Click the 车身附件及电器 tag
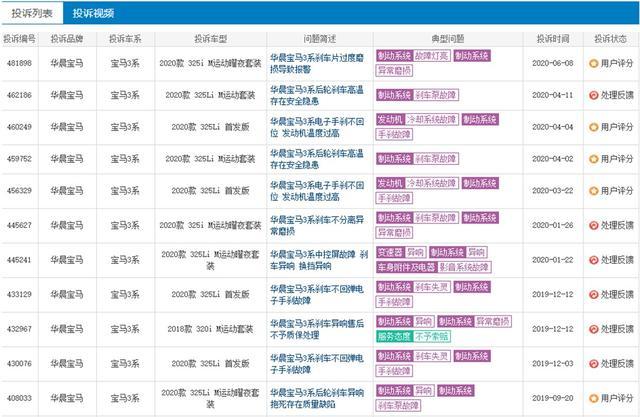 pos(407,268)
